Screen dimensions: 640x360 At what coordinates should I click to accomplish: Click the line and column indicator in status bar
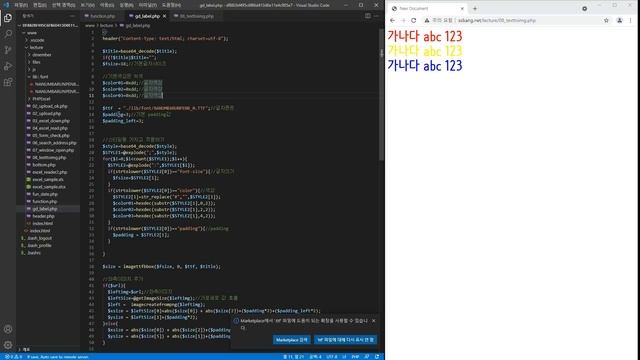point(293,357)
